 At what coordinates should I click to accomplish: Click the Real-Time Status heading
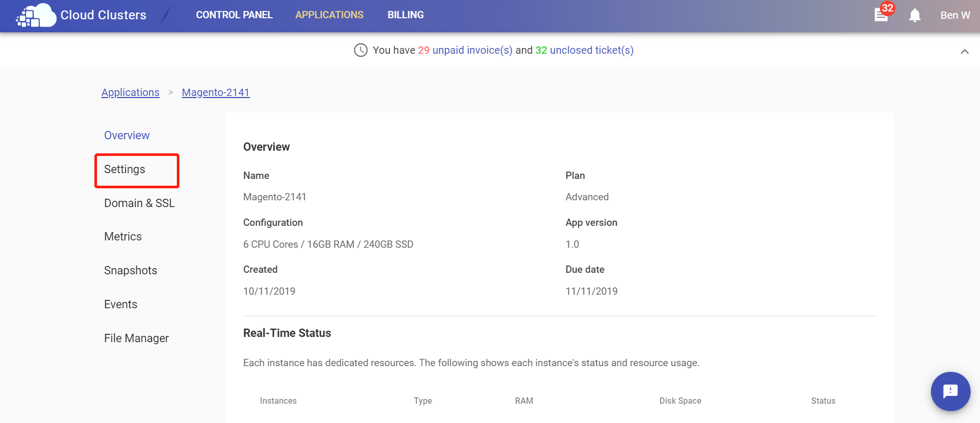point(287,333)
